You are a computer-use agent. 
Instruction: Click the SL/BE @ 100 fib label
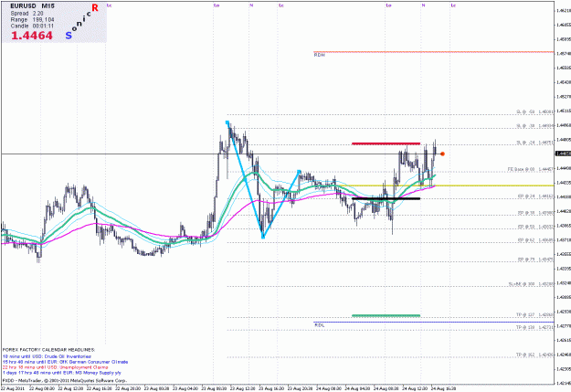(532, 284)
